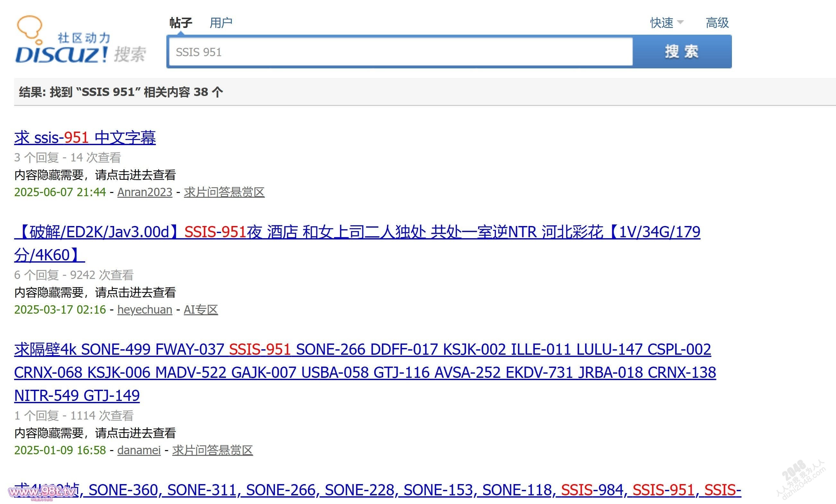Switch to the 帖子 tab
This screenshot has width=836, height=504.
[x=180, y=23]
